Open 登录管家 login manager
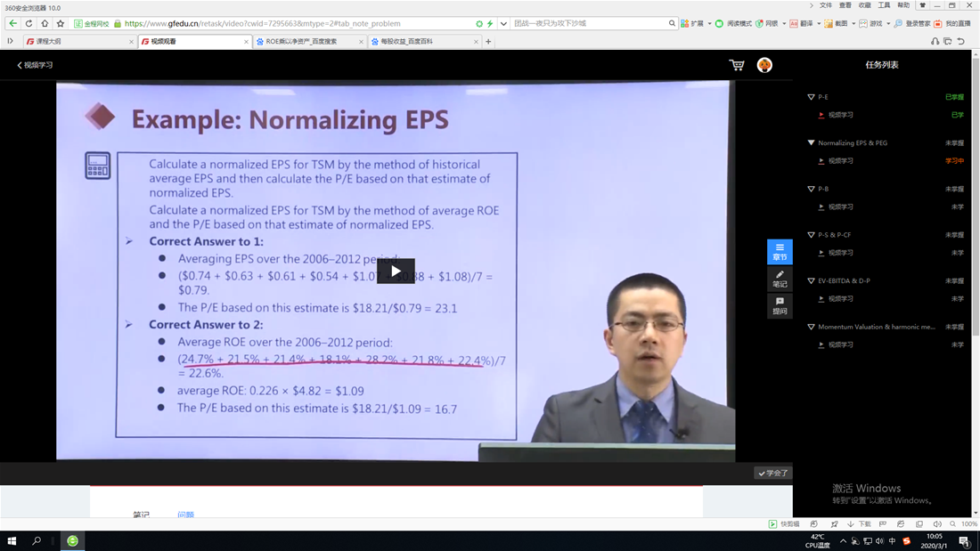 tap(912, 24)
